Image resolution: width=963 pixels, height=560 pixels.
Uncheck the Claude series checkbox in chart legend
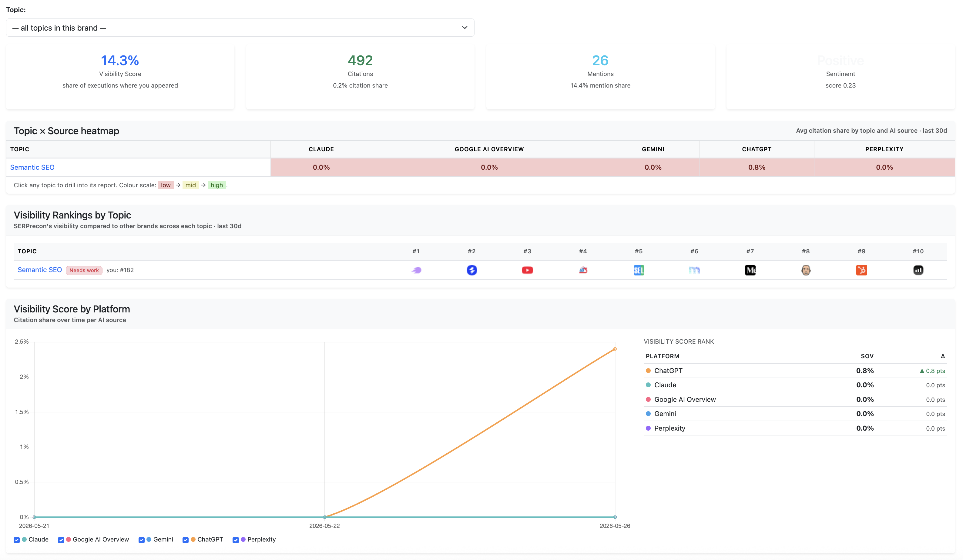16,540
